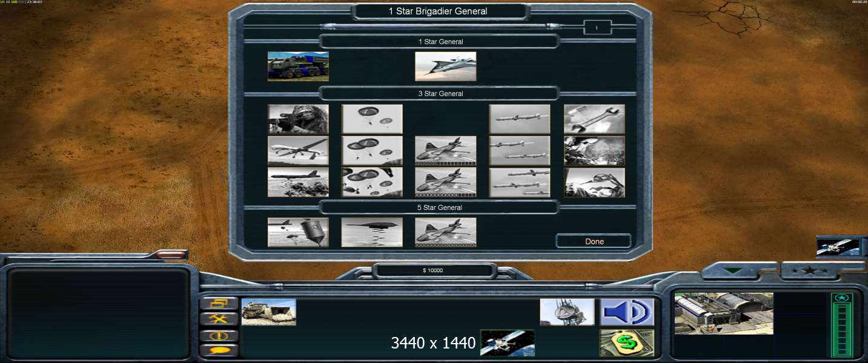Select the stealth jet 1 Star power
868x363 pixels.
click(445, 66)
